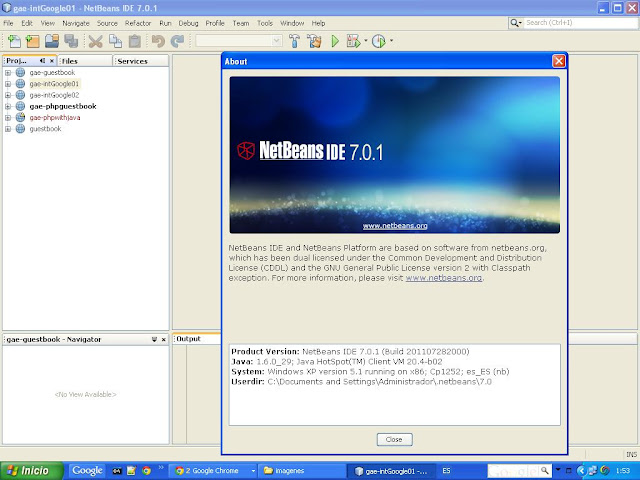Click the Cut scissors icon
The width and height of the screenshot is (640, 480).
tap(96, 41)
